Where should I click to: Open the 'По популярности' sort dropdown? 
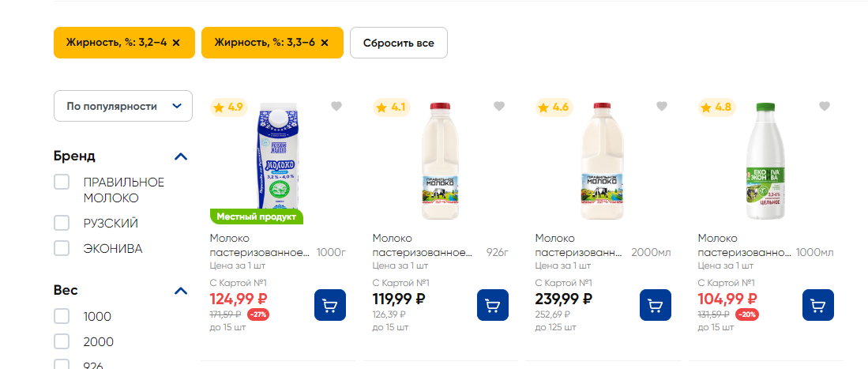pyautogui.click(x=123, y=106)
